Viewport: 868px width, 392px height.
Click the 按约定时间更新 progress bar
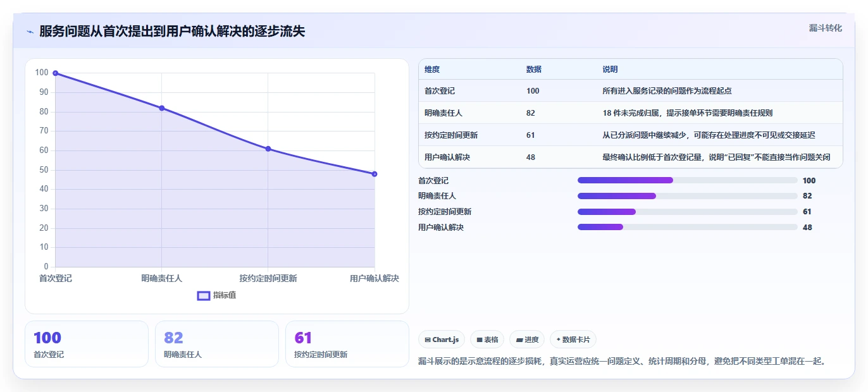tap(688, 212)
